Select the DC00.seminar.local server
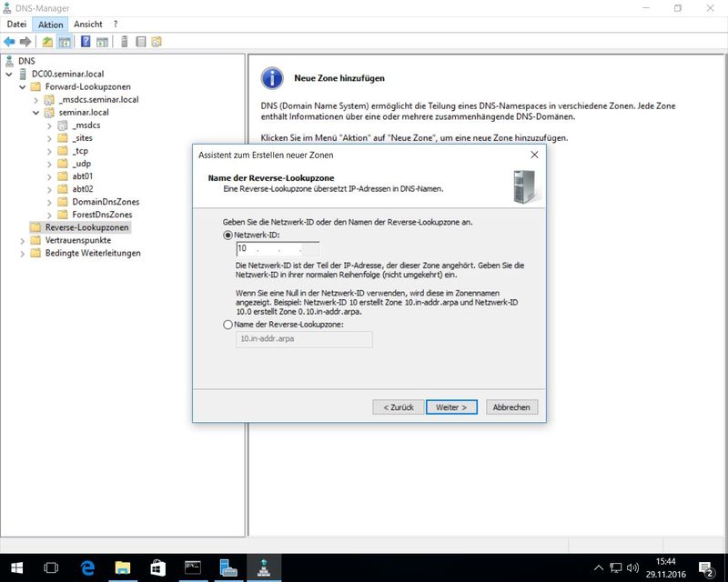The height and width of the screenshot is (582, 728). tap(67, 74)
